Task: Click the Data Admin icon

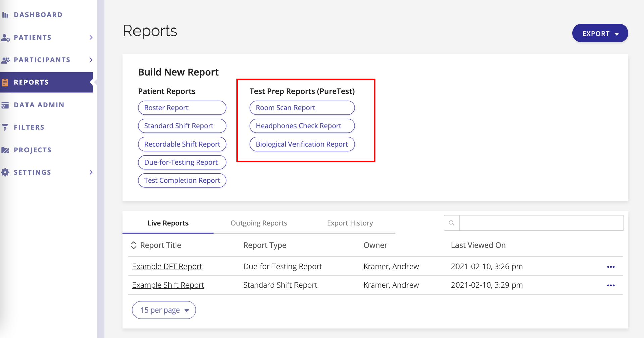Action: point(5,105)
